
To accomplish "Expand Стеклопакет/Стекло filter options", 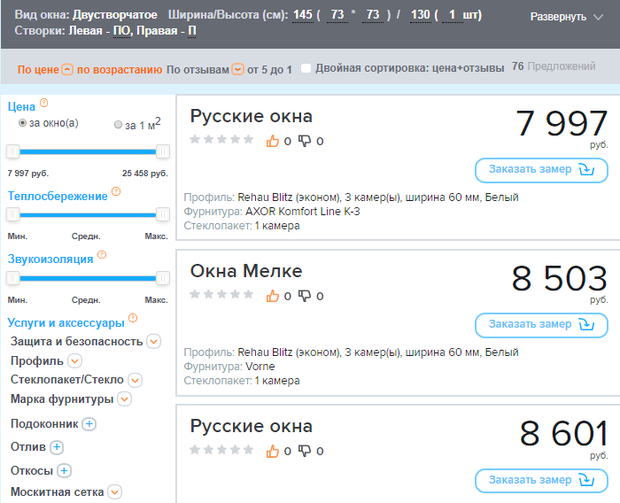I will click(135, 380).
